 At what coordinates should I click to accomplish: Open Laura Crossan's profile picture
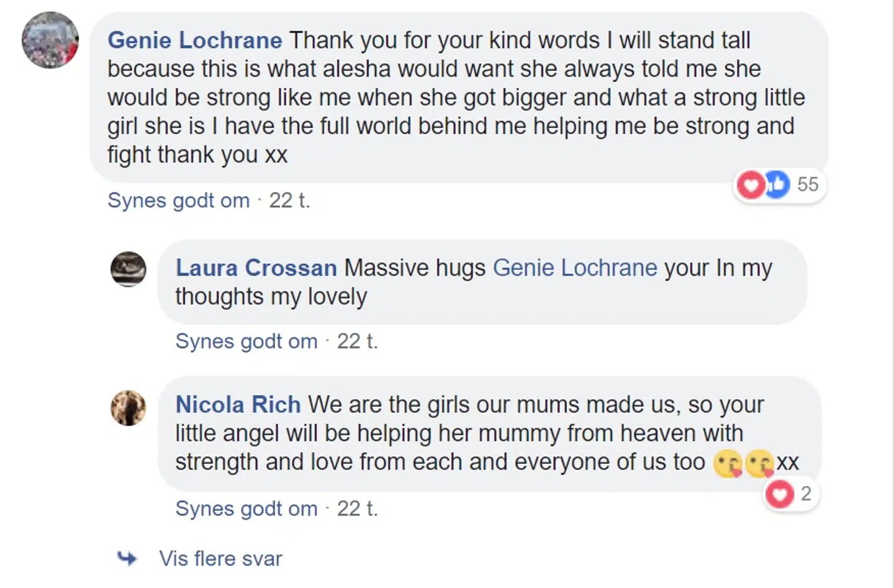[x=129, y=269]
